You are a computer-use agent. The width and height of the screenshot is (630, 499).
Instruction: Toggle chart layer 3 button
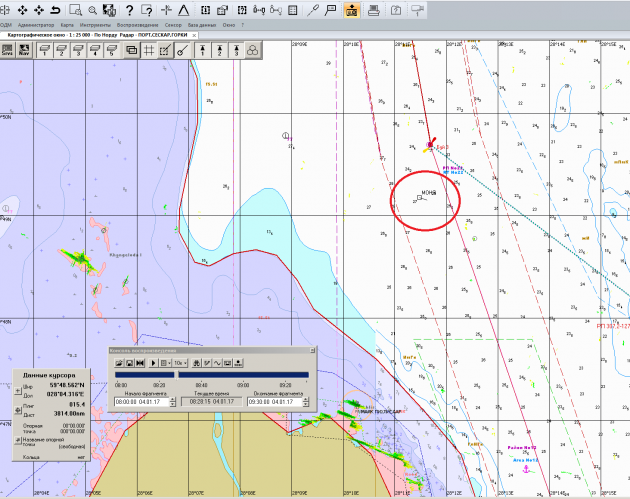235,49
